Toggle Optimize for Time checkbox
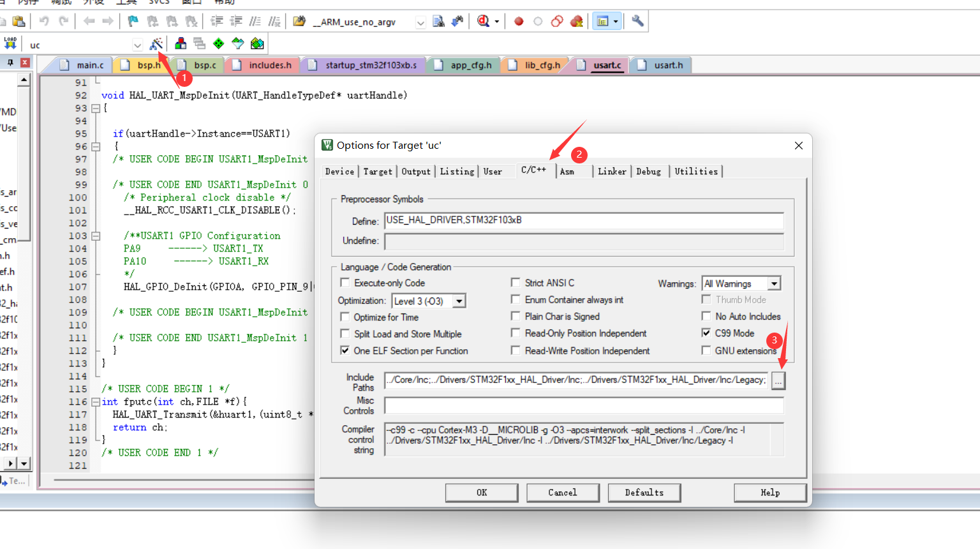The width and height of the screenshot is (980, 549). coord(345,317)
